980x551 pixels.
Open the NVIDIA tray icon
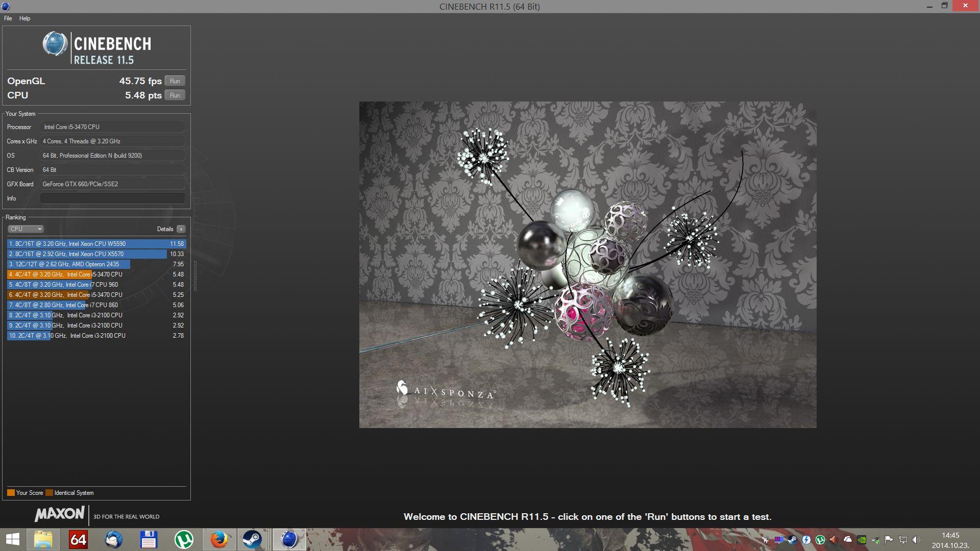coord(862,540)
